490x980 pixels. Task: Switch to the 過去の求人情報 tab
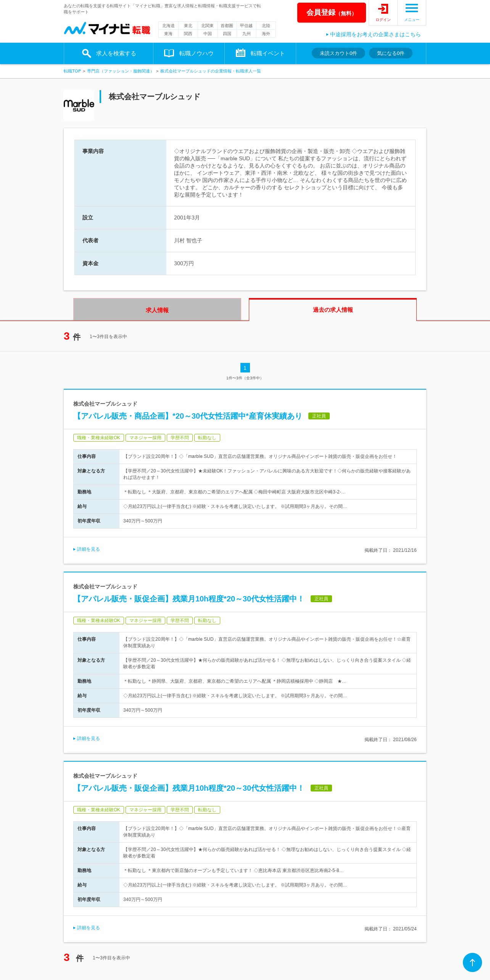(333, 310)
